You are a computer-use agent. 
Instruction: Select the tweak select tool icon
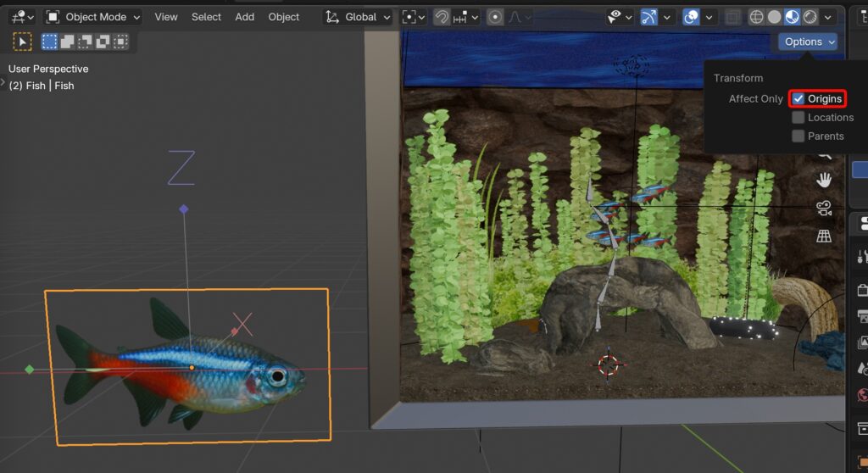click(22, 41)
